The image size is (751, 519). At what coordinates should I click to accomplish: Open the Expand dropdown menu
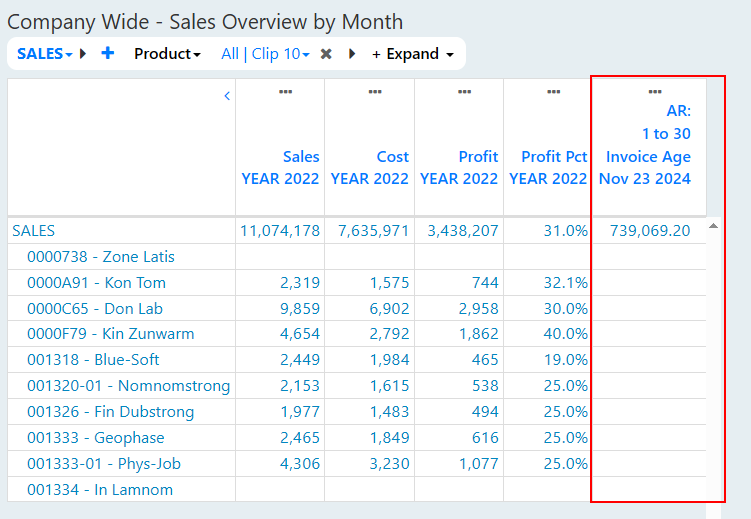(x=413, y=54)
